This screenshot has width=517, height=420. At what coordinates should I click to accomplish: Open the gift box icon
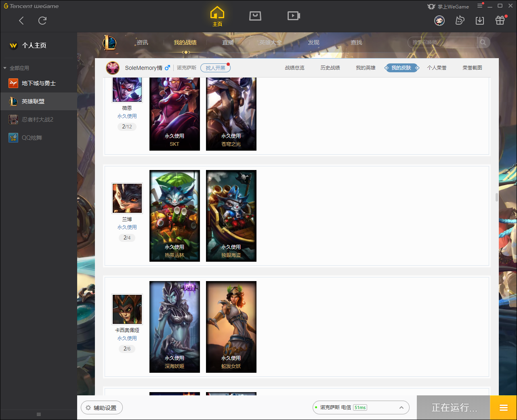pyautogui.click(x=500, y=21)
